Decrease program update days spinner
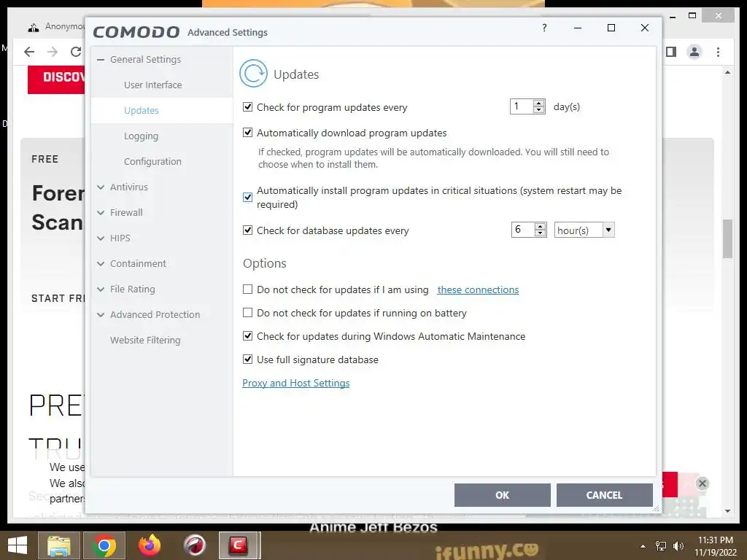Viewport: 747px width, 560px height. tap(539, 109)
